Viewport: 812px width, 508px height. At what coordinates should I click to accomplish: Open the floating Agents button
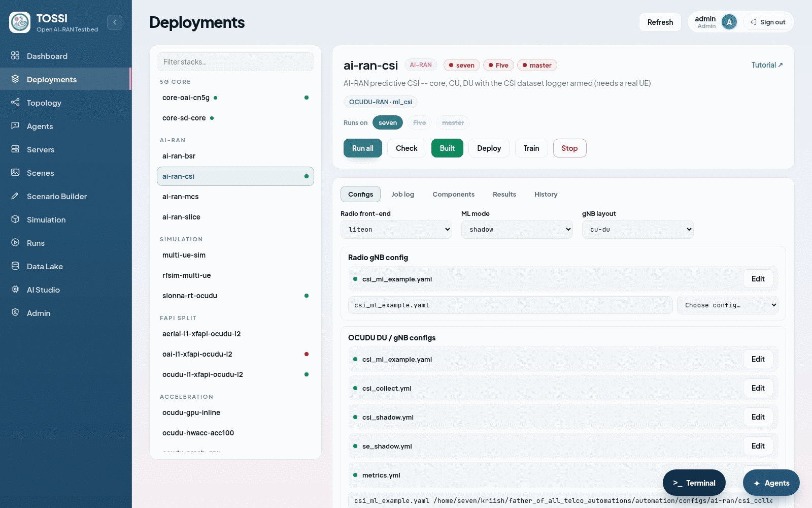click(771, 483)
